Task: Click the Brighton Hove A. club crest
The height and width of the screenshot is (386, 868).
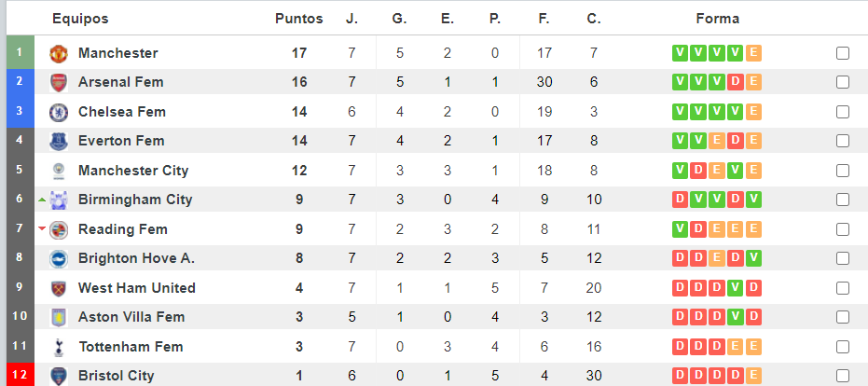Action: (59, 259)
